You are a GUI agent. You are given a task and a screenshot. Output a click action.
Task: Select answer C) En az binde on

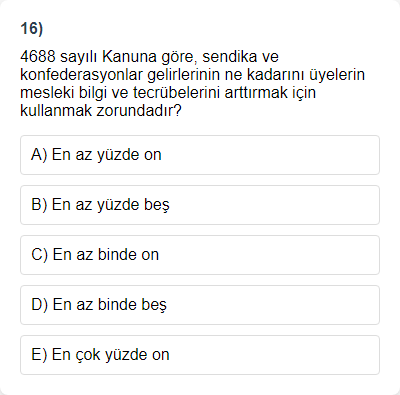click(200, 255)
